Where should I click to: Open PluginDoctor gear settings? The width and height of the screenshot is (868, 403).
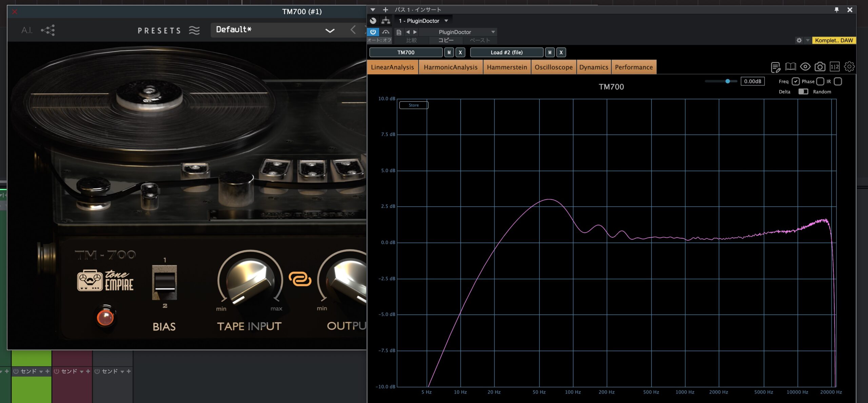coord(849,67)
